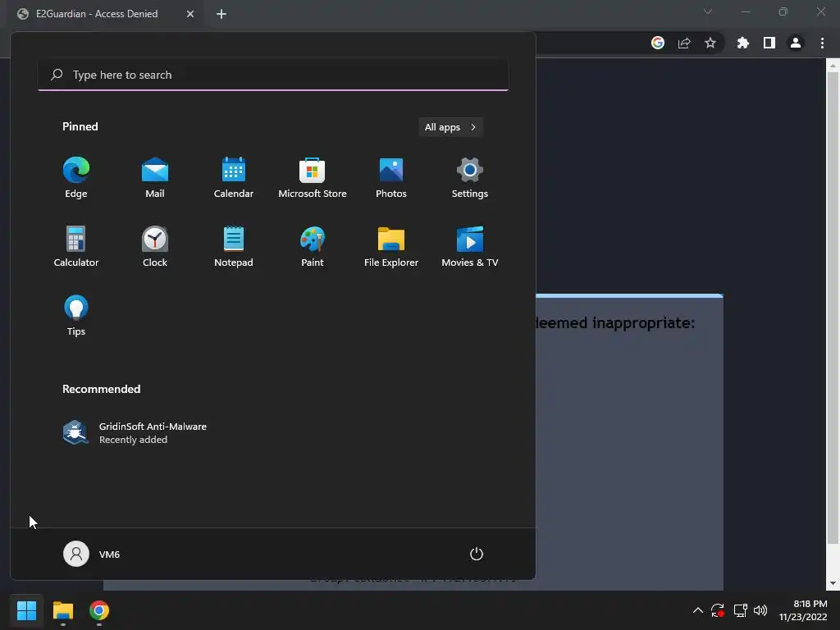
Task: Bookmark this page with the star
Action: (x=710, y=43)
